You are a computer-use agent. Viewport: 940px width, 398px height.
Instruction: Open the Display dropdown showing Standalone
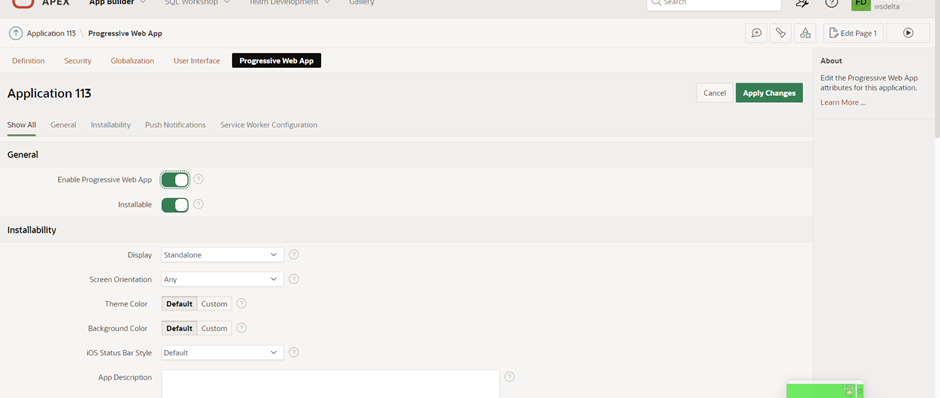pyautogui.click(x=222, y=255)
